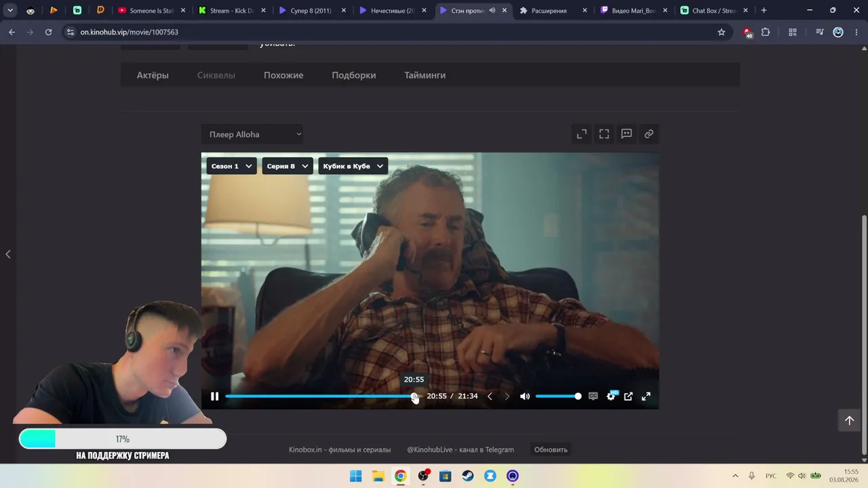Click the expand player size icon
Image resolution: width=868 pixels, height=488 pixels.
coord(582,134)
